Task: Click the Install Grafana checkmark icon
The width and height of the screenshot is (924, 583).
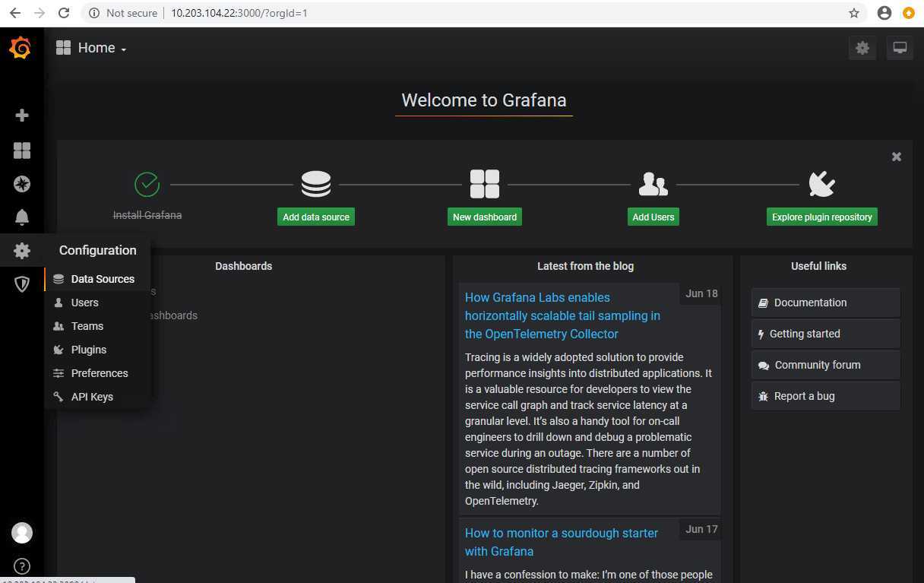Action: coord(147,184)
